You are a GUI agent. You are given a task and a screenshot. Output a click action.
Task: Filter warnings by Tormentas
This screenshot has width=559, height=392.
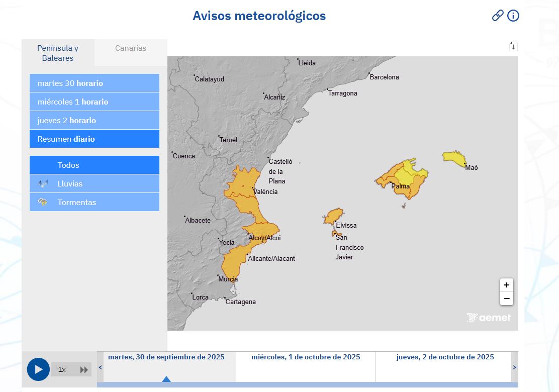95,202
